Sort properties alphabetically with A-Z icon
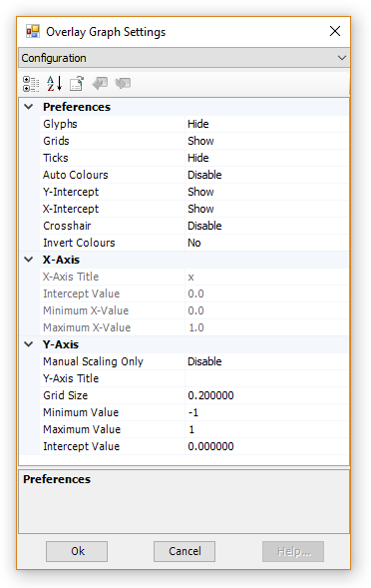This screenshot has height=588, width=371. (54, 84)
